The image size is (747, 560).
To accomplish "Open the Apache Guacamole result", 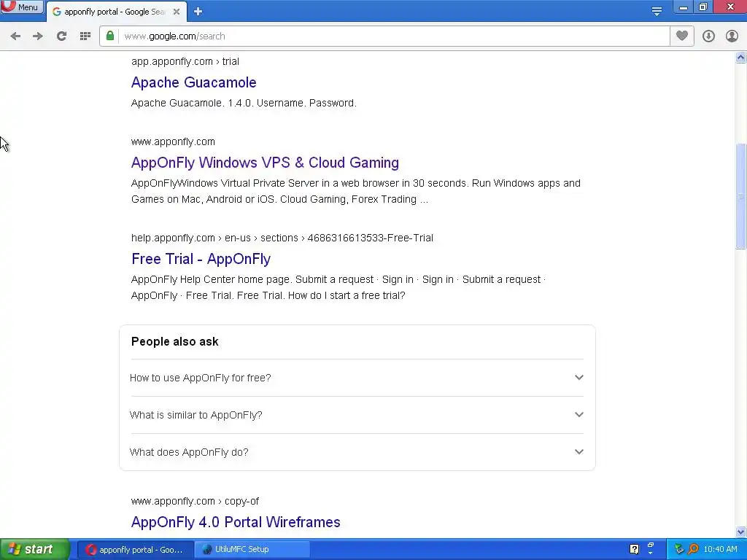I will 193,82.
